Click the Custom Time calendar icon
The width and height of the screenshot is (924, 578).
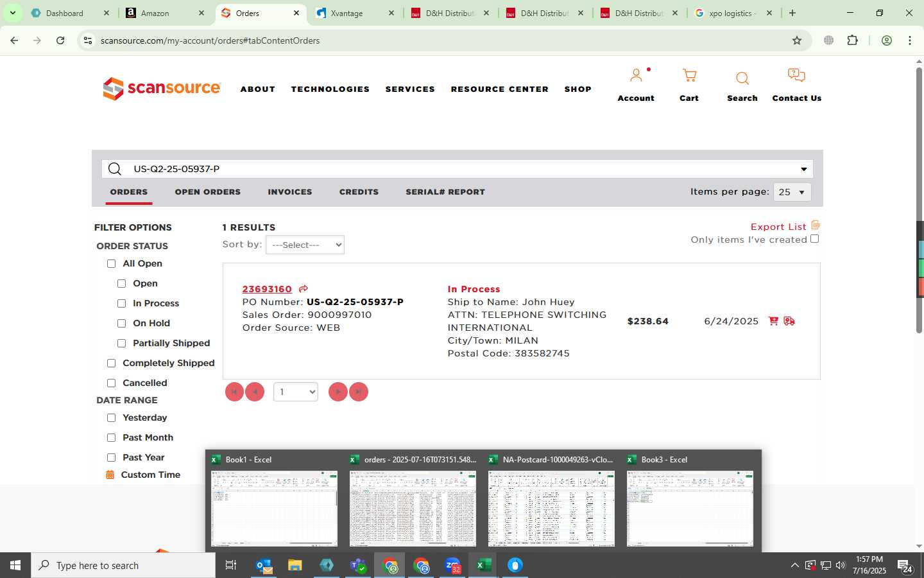110,475
